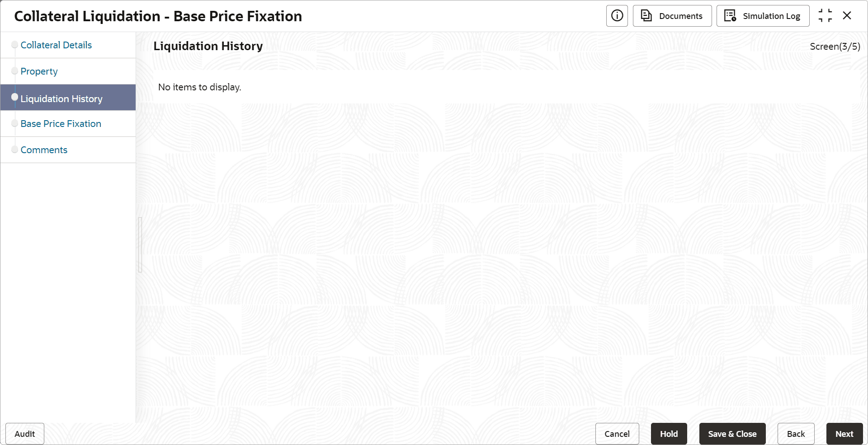Click the Documents page icon

click(x=646, y=16)
